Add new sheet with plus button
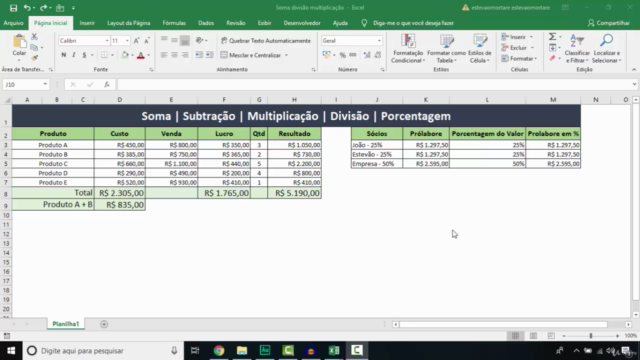The height and width of the screenshot is (360, 640). click(x=104, y=324)
